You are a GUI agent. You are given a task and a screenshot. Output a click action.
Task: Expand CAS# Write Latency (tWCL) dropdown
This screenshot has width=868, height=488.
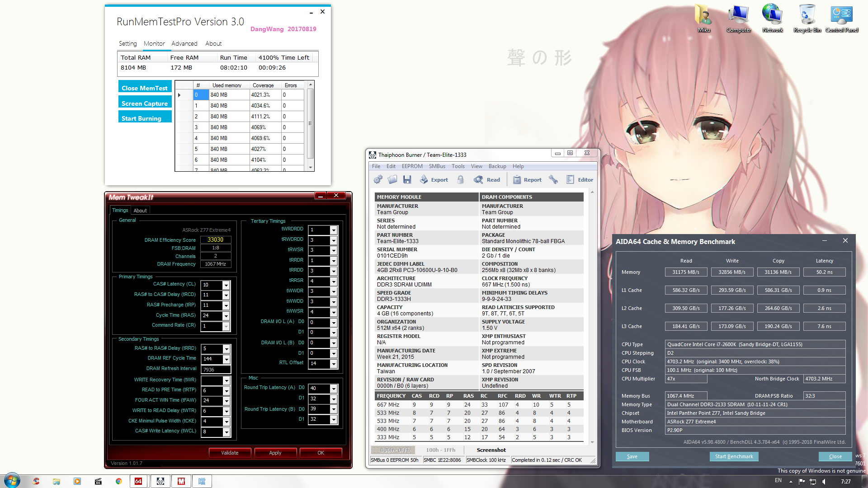click(226, 432)
